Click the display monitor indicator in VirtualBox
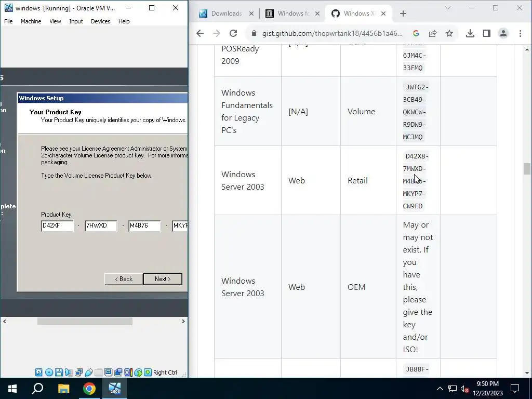The image size is (532, 399). pyautogui.click(x=108, y=372)
